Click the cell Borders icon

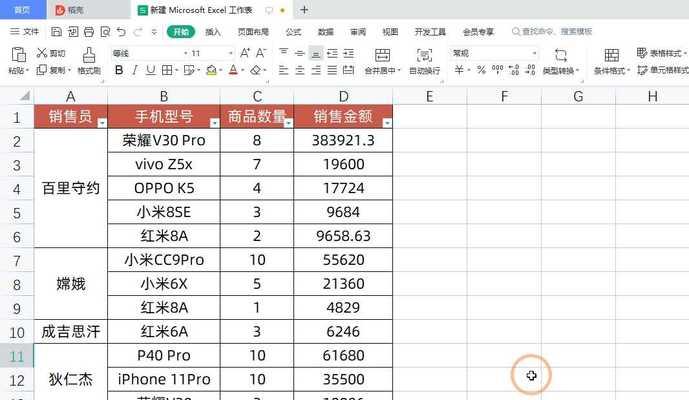point(167,70)
